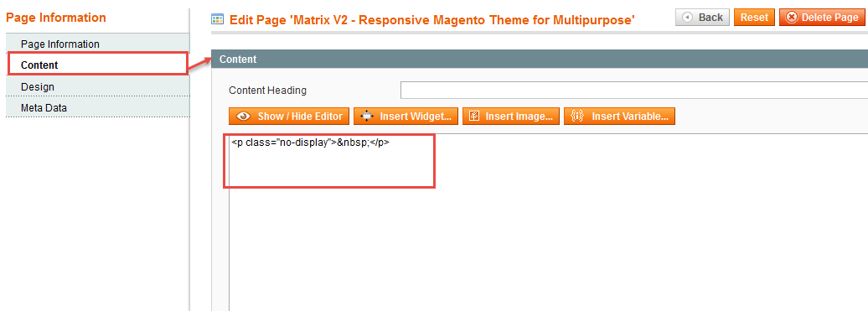Click the left arrow icon on Back button
The image size is (868, 311).
coord(688,18)
